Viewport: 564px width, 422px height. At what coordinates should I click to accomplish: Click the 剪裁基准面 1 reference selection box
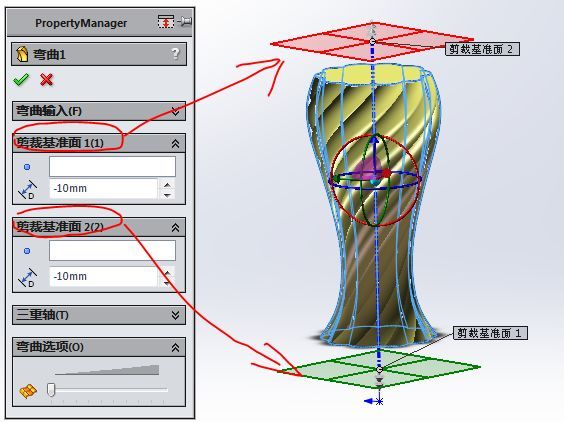pyautogui.click(x=112, y=167)
